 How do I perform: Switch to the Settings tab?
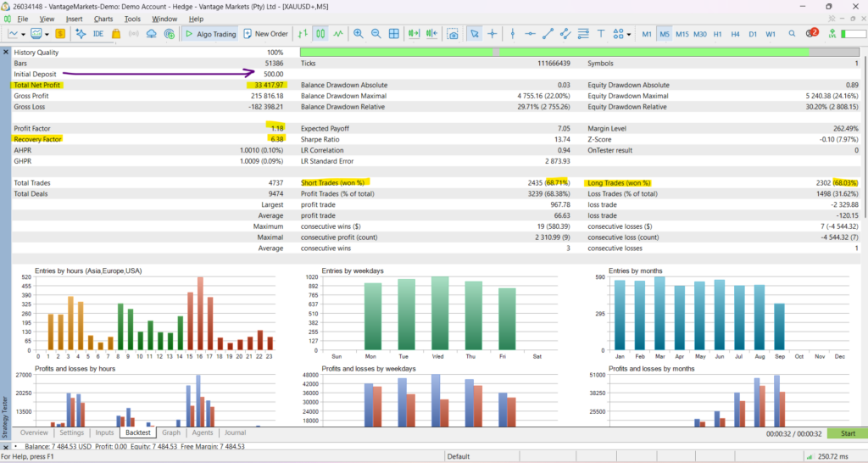pos(72,432)
